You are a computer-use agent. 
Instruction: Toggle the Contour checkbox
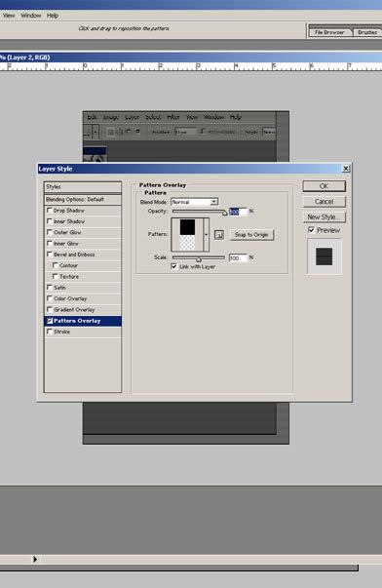tap(56, 265)
